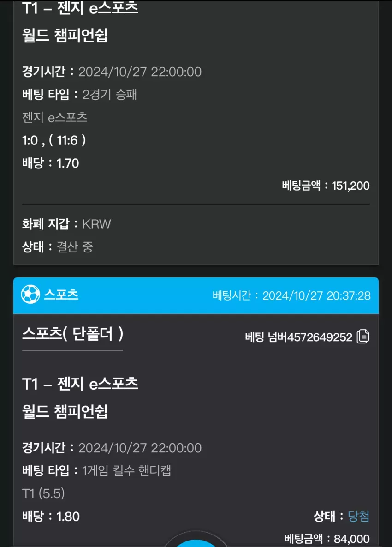Copy betting number 4572649252 icon
This screenshot has width=392, height=547.
click(x=363, y=337)
